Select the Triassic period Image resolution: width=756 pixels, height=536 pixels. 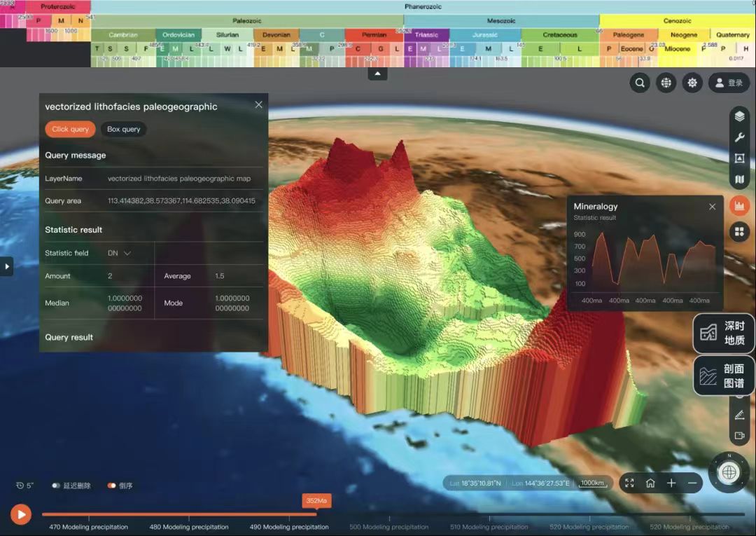coord(426,35)
